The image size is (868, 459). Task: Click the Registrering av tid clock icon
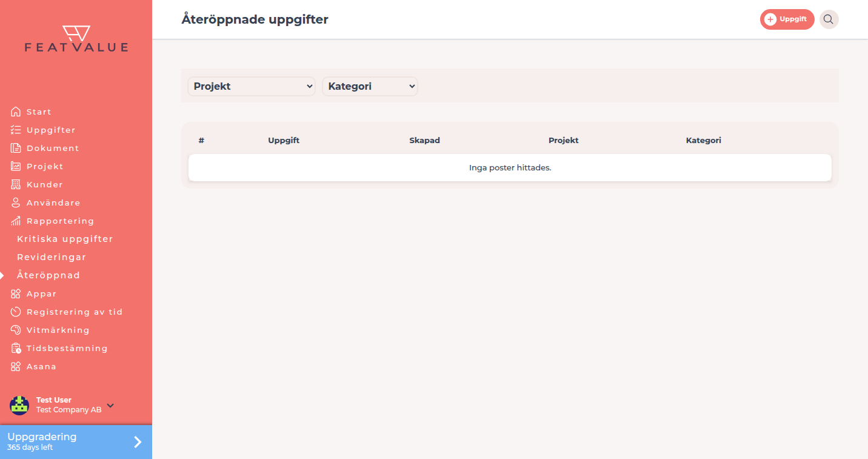coord(16,312)
